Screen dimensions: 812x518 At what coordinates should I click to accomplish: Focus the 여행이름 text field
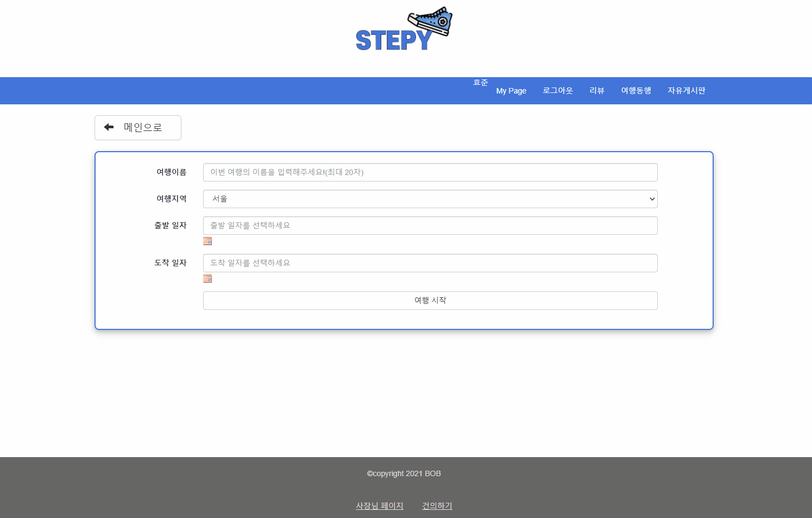[x=430, y=172]
